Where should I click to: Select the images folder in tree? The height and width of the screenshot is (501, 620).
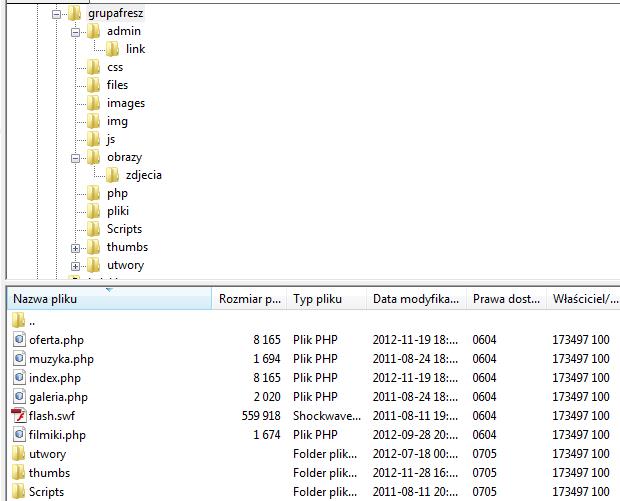[125, 103]
